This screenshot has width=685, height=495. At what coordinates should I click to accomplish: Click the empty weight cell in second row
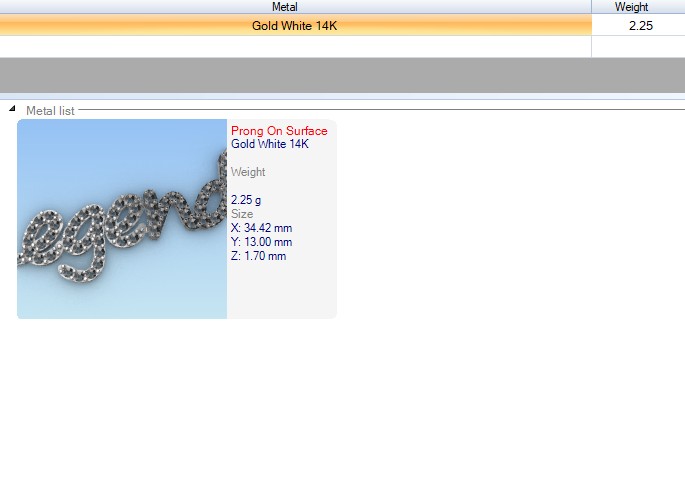click(x=638, y=46)
